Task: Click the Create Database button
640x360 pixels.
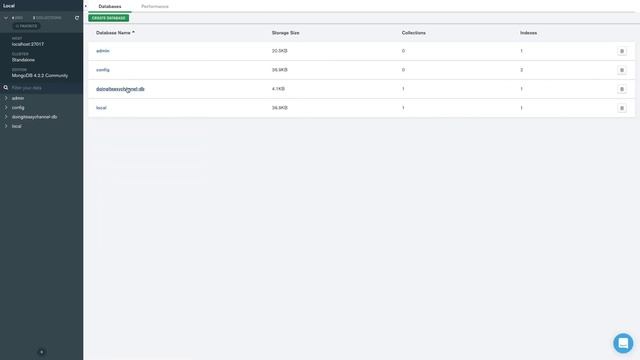Action: point(109,18)
